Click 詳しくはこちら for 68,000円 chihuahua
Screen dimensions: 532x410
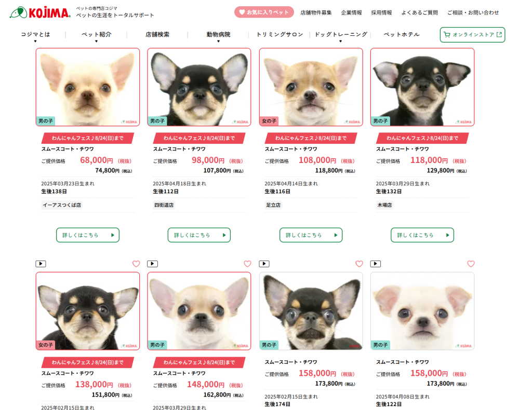click(87, 235)
